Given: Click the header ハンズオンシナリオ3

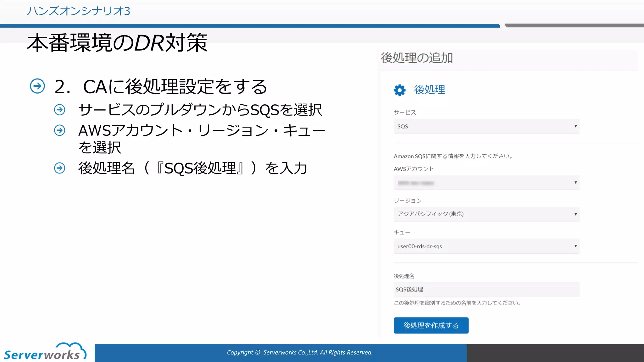Looking at the screenshot, I should [x=78, y=11].
